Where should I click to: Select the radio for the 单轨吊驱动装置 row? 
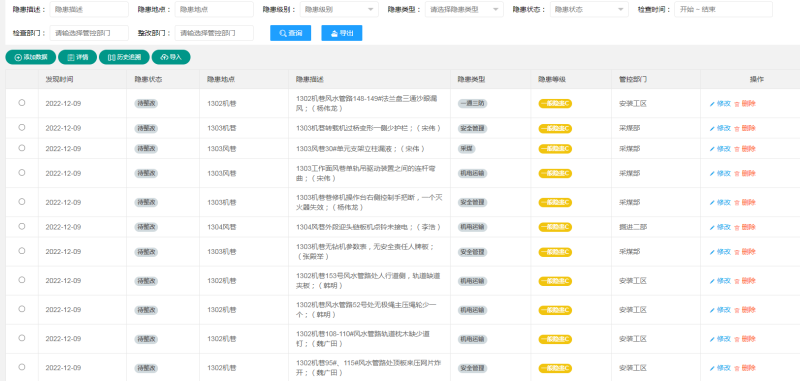point(22,172)
